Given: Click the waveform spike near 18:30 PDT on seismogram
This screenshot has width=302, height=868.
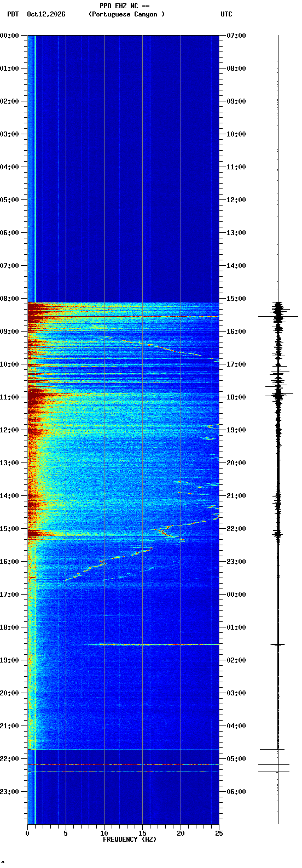Looking at the screenshot, I should tap(278, 644).
